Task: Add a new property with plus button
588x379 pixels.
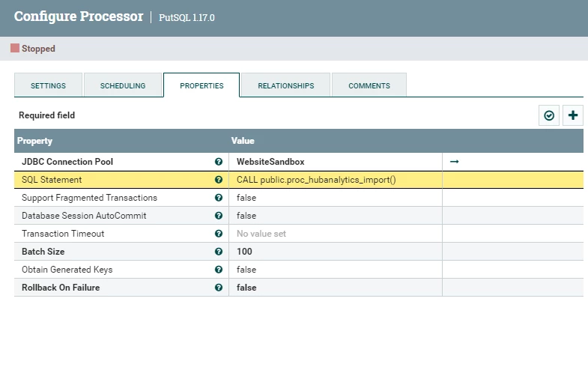Action: click(x=572, y=115)
